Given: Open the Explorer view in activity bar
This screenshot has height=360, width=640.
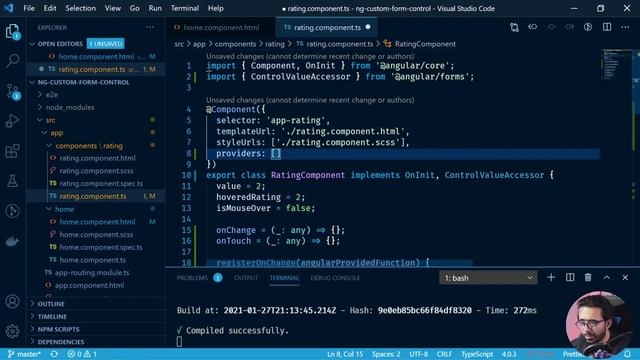Looking at the screenshot, I should pos(12,31).
